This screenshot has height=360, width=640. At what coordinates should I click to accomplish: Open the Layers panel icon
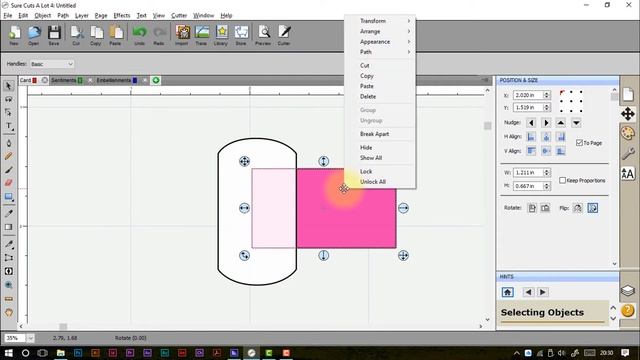[627, 291]
